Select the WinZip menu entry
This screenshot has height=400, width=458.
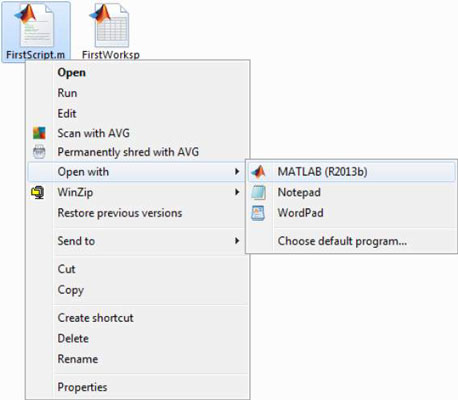(x=137, y=192)
